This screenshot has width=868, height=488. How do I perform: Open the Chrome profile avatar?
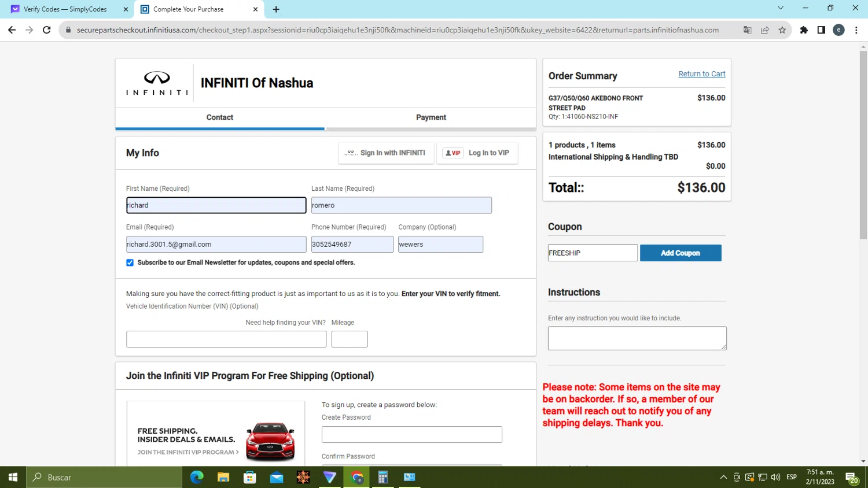point(838,30)
